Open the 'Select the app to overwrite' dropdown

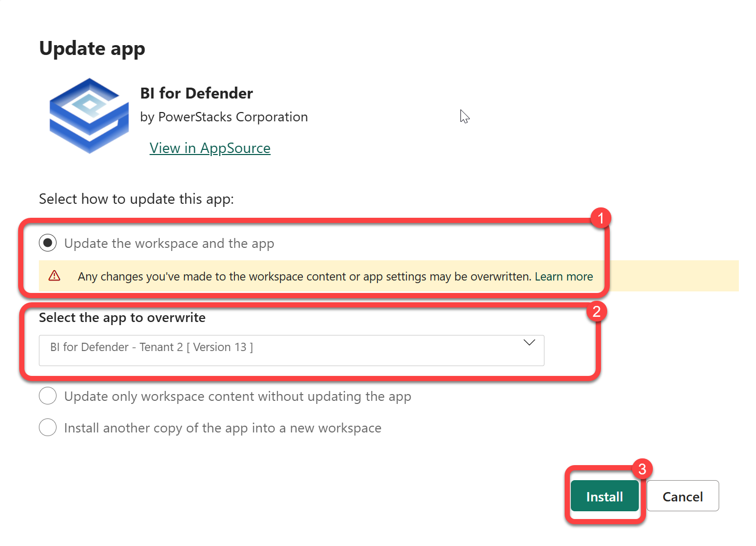pyautogui.click(x=291, y=350)
